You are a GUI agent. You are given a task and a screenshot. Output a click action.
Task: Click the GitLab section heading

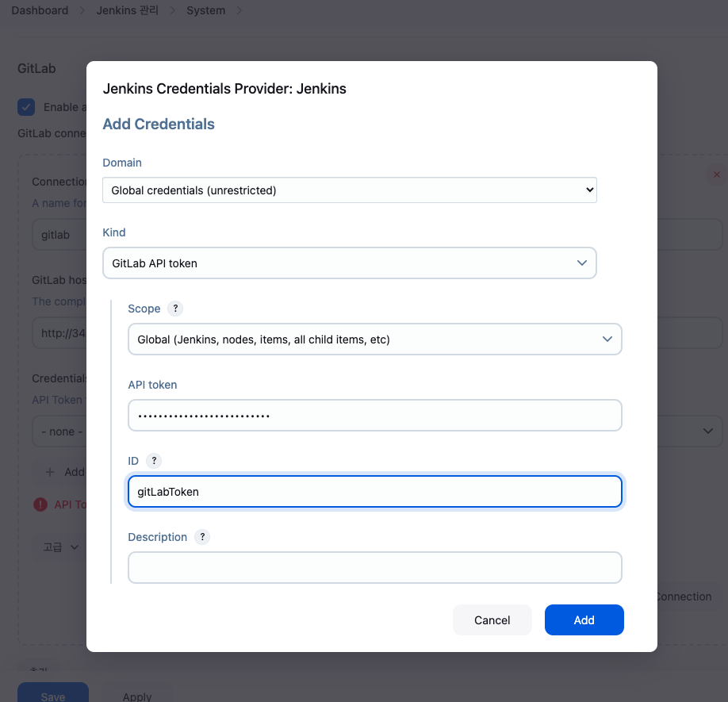36,68
